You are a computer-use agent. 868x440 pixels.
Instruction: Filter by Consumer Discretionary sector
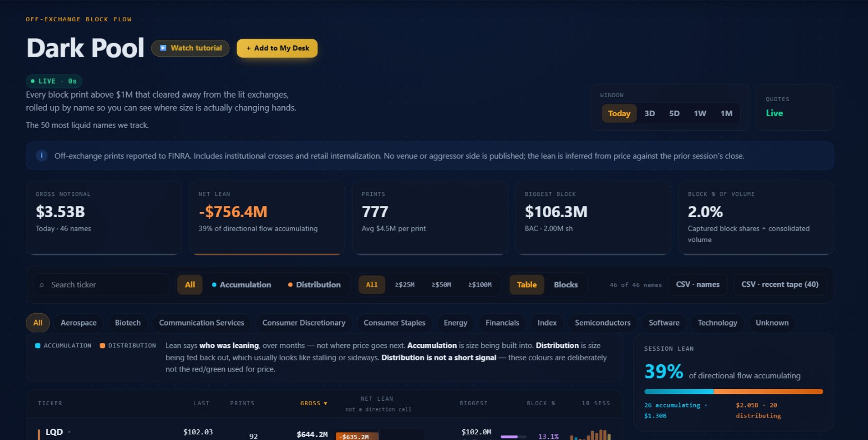coord(303,323)
